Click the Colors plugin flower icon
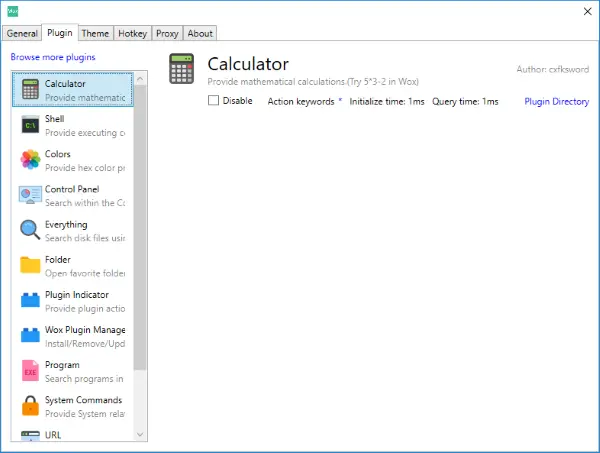The width and height of the screenshot is (600, 453). 30,160
